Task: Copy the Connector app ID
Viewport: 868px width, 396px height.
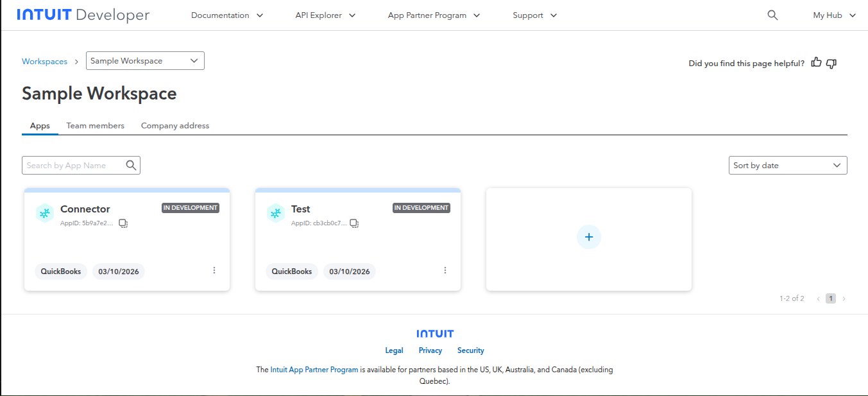Action: tap(123, 223)
